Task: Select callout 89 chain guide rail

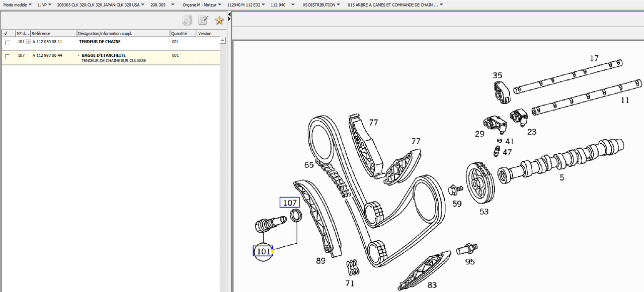Action: click(x=320, y=261)
